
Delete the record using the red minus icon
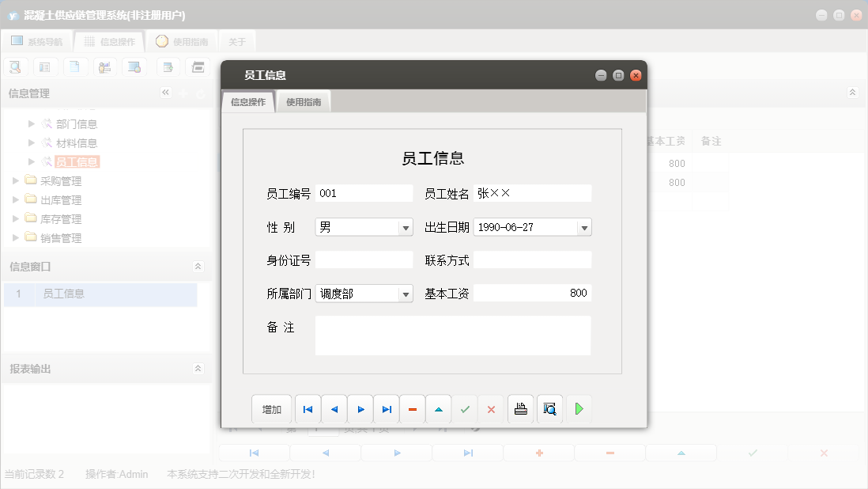[412, 408]
